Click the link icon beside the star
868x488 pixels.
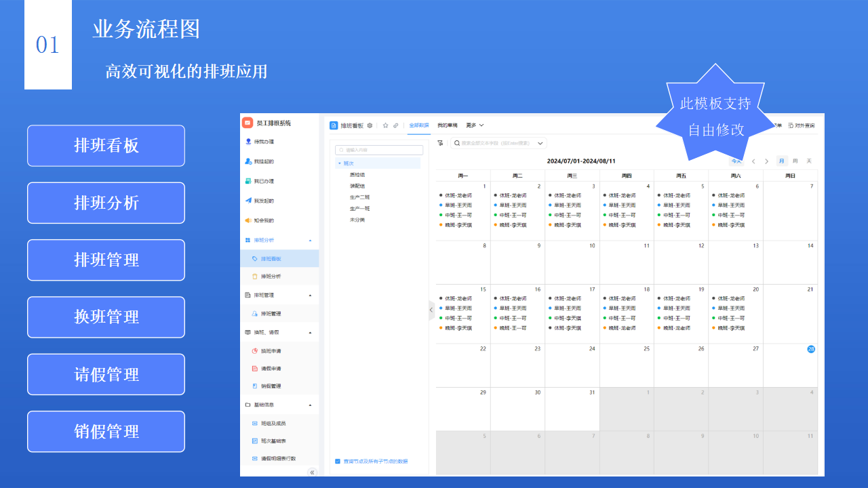396,125
